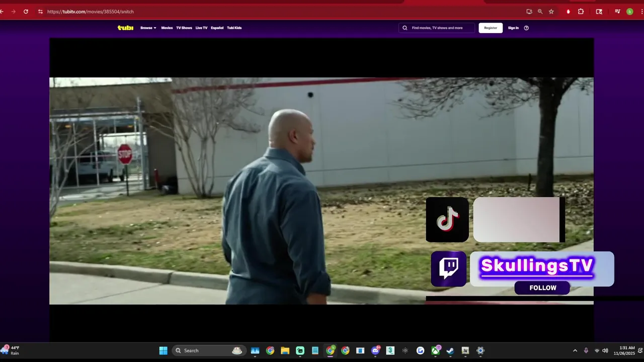Go forward with the browser forward arrow
The width and height of the screenshot is (644, 362).
click(13, 12)
